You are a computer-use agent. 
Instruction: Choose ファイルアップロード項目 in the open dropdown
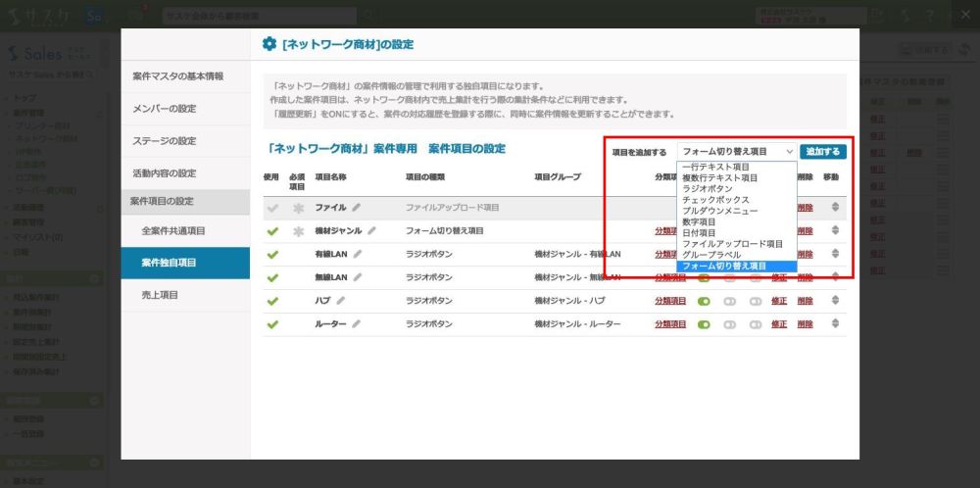[x=736, y=244]
